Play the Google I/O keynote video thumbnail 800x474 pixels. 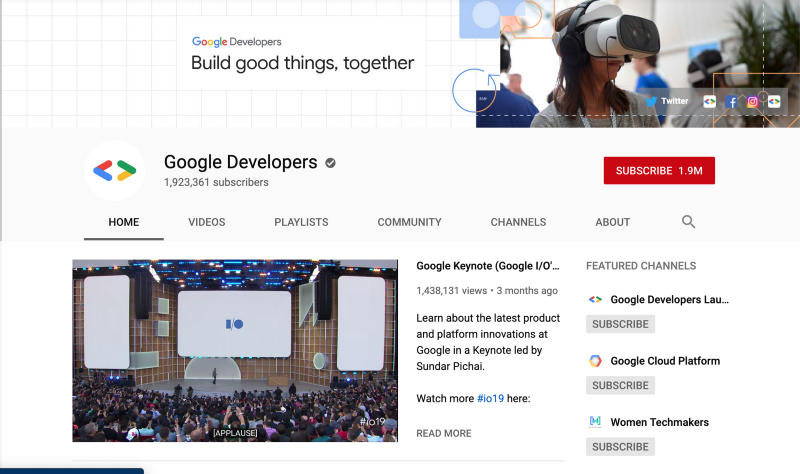point(235,351)
